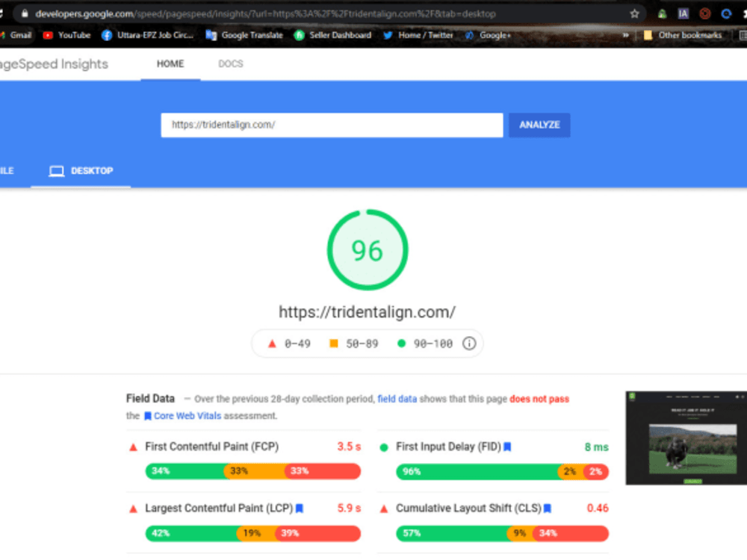The image size is (747, 560).
Task: Click the green circle 90-100 legend icon
Action: click(402, 343)
